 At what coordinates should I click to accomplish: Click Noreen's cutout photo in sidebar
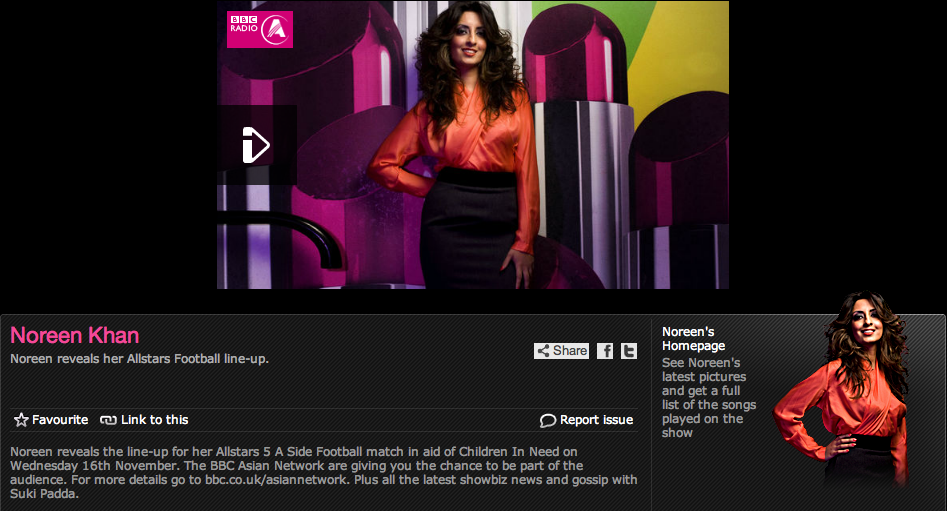click(x=842, y=390)
